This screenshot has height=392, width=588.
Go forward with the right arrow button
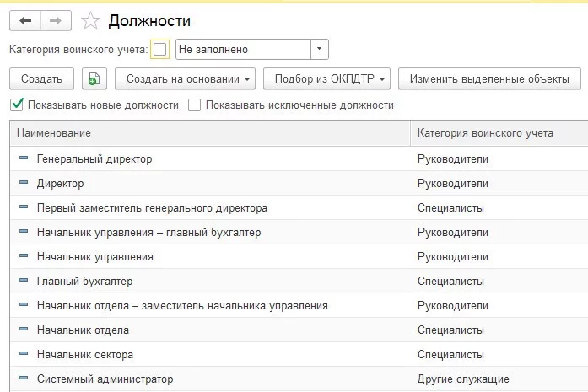click(x=56, y=20)
